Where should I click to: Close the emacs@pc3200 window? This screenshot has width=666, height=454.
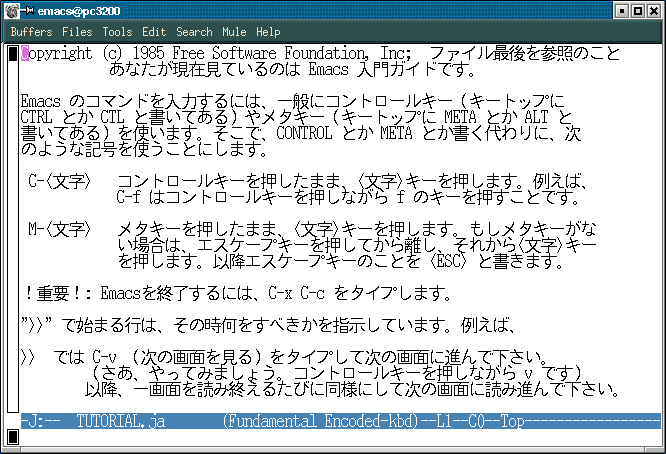[x=654, y=11]
